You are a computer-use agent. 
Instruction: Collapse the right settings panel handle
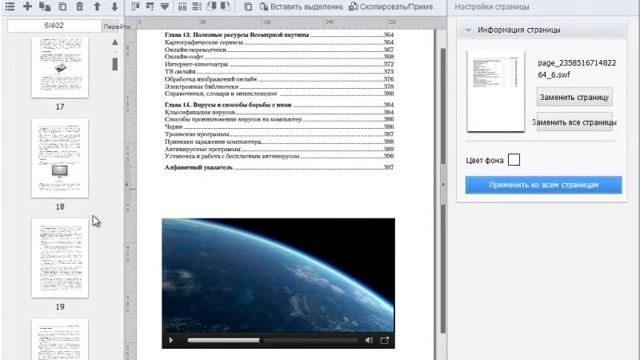(444, 184)
